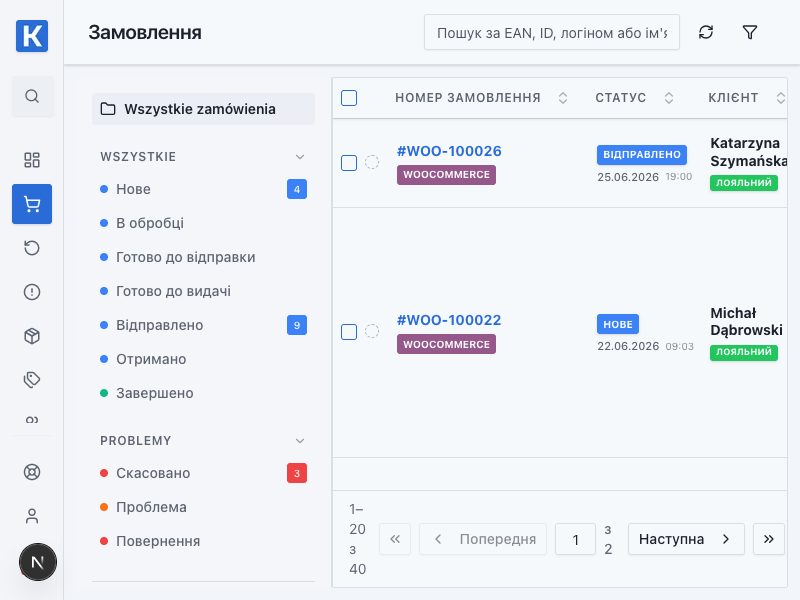This screenshot has width=800, height=600.
Task: Jump to first page double arrow
Action: pyautogui.click(x=395, y=539)
